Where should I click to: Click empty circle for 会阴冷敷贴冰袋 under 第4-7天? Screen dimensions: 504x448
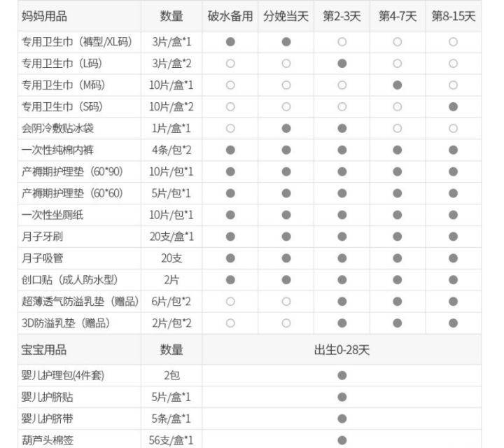(398, 128)
